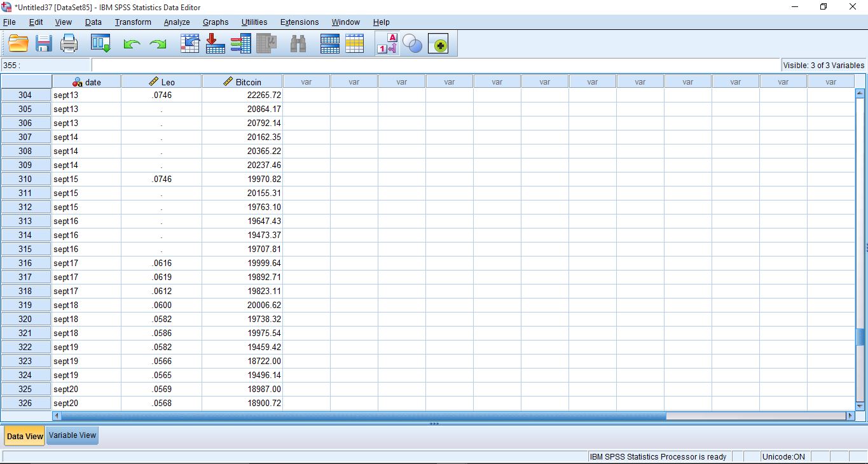Open the Transform menu
The height and width of the screenshot is (464, 868).
pyautogui.click(x=133, y=22)
